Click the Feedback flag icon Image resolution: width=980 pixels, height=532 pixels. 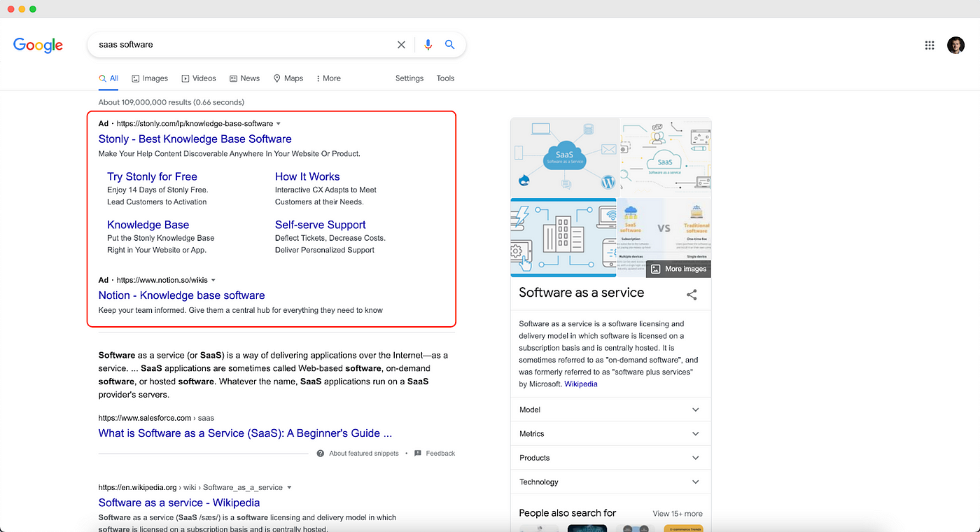pyautogui.click(x=418, y=454)
